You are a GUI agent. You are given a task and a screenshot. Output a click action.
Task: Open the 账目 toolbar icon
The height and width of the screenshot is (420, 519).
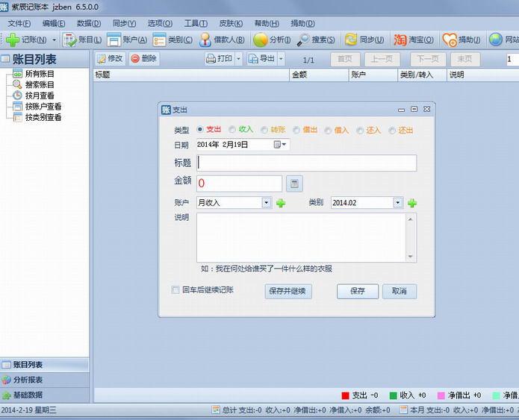69,40
